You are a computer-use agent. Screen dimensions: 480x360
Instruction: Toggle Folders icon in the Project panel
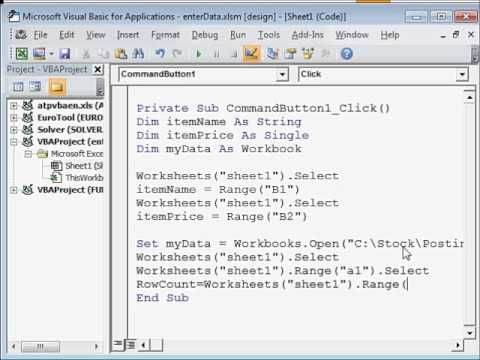point(57,87)
